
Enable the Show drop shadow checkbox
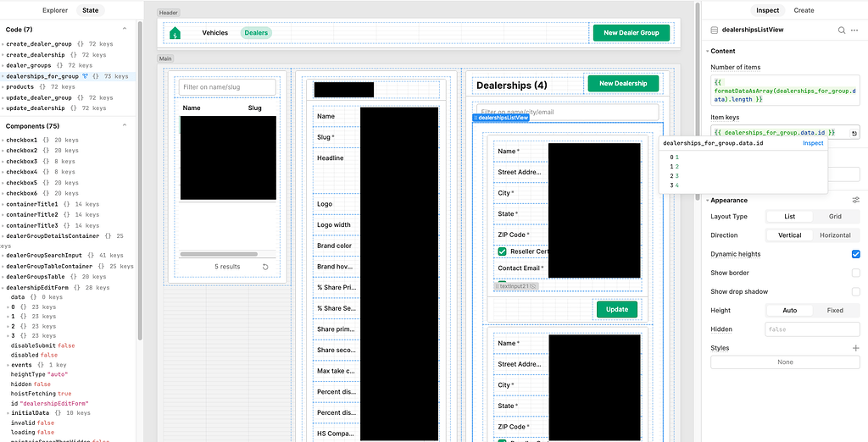[855, 291]
